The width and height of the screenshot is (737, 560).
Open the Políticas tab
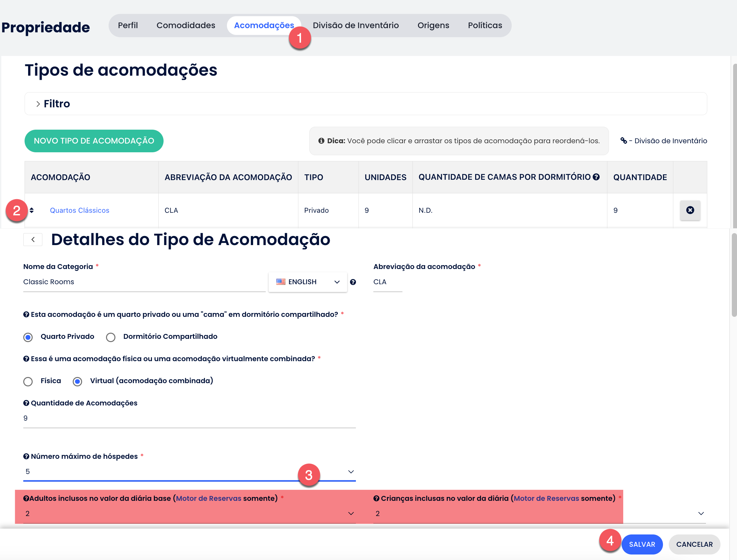tap(485, 25)
